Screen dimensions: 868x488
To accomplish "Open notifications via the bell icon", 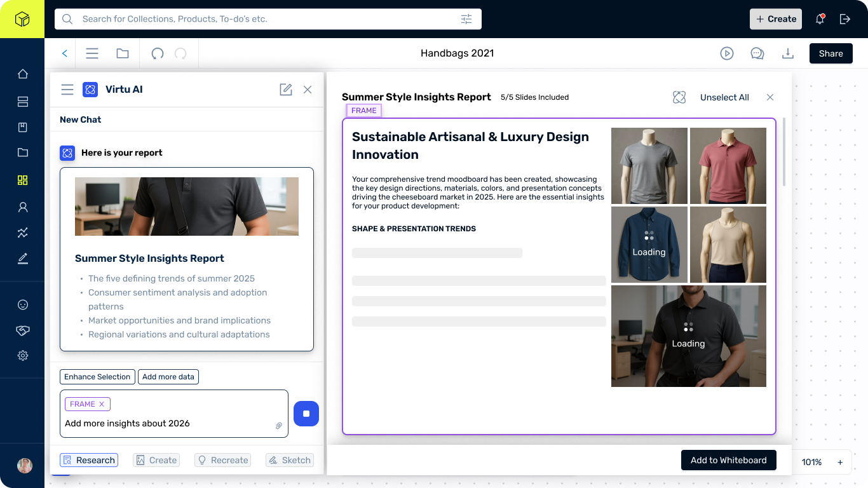I will [x=820, y=19].
